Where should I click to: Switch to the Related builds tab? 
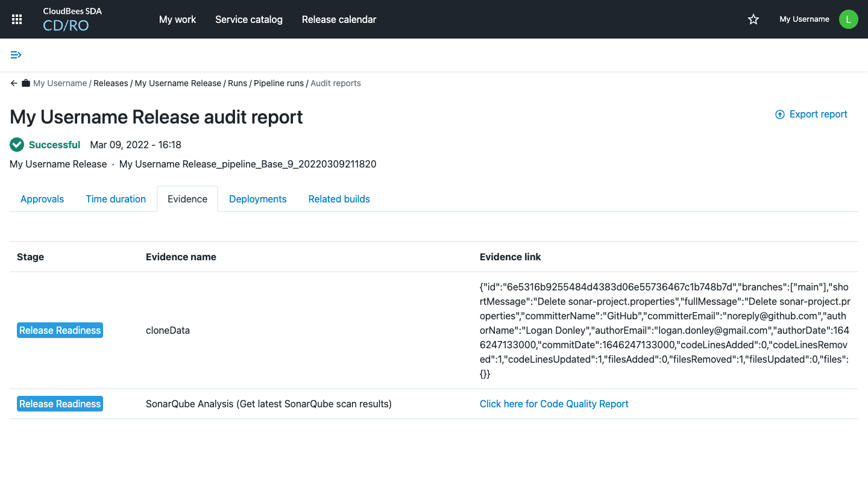coord(339,198)
